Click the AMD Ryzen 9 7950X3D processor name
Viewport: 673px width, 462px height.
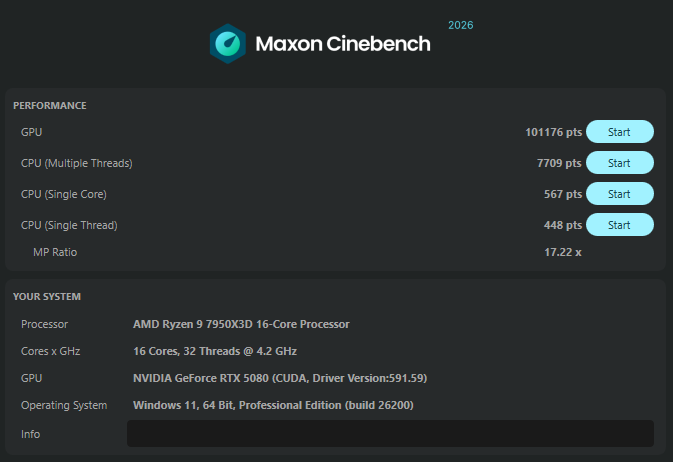tap(241, 324)
